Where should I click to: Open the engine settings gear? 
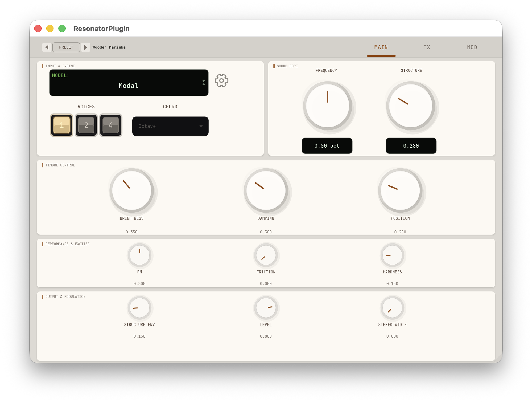(221, 80)
